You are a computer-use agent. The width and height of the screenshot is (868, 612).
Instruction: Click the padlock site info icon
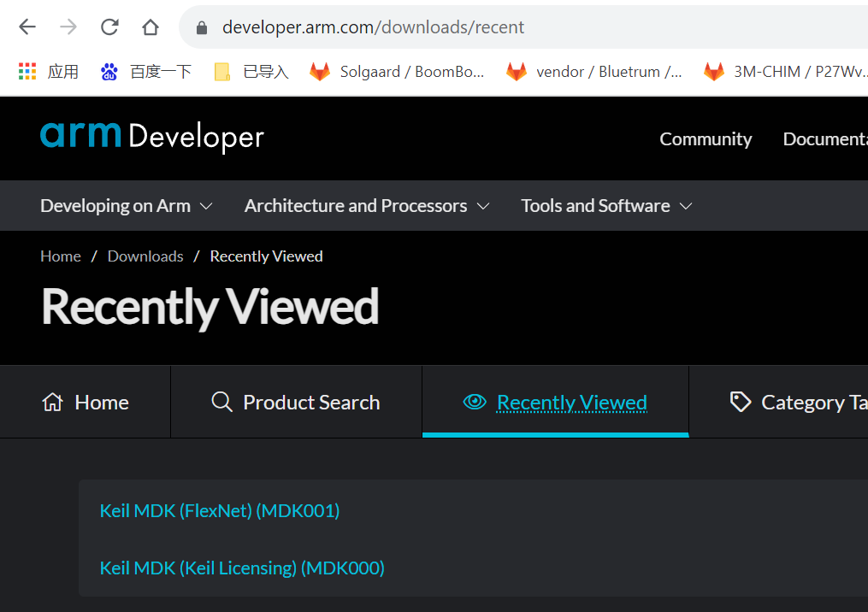[202, 27]
